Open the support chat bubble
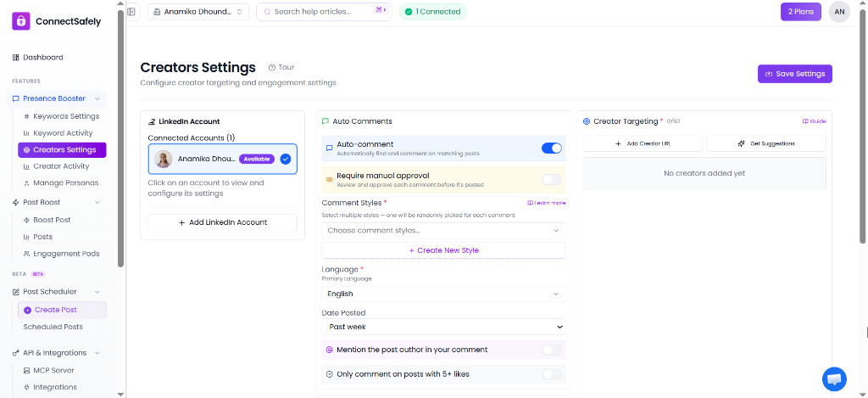 [x=834, y=379]
